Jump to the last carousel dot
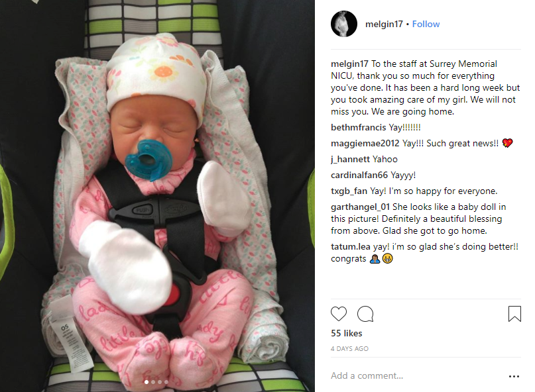This screenshot has height=392, width=535. click(x=166, y=382)
